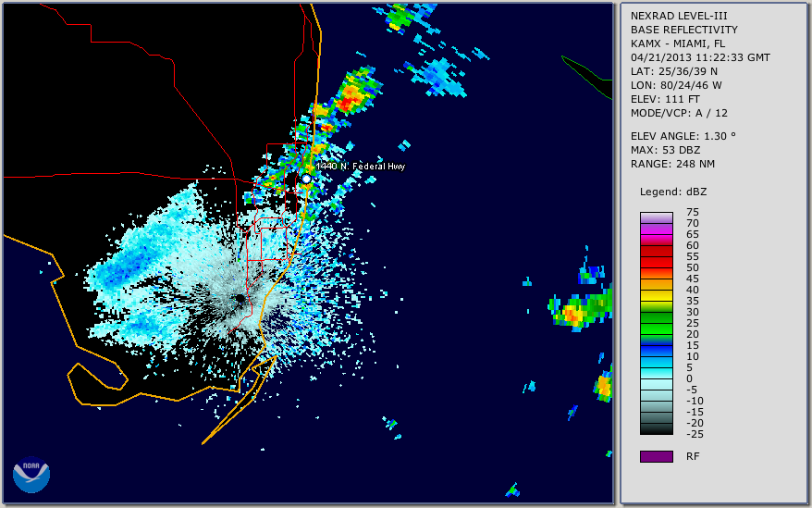Click 'LON: 80/24/46 W' text

click(x=676, y=85)
